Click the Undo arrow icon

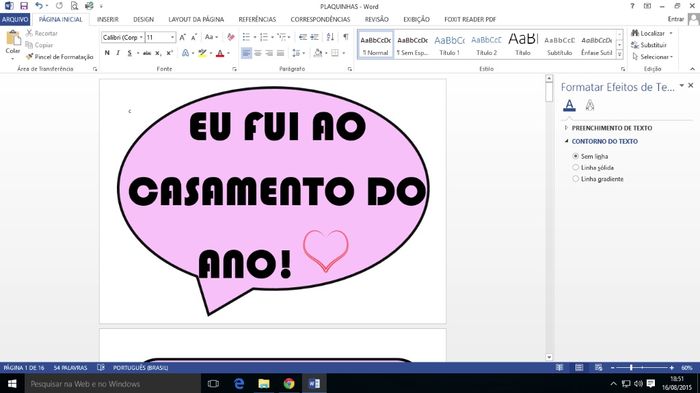click(39, 6)
